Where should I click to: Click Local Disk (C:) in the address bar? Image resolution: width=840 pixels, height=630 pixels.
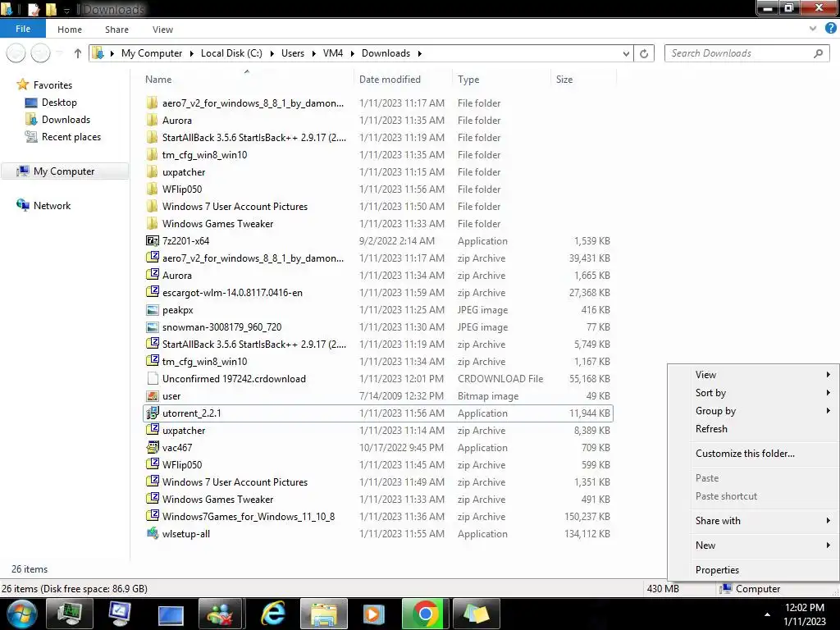coord(231,53)
